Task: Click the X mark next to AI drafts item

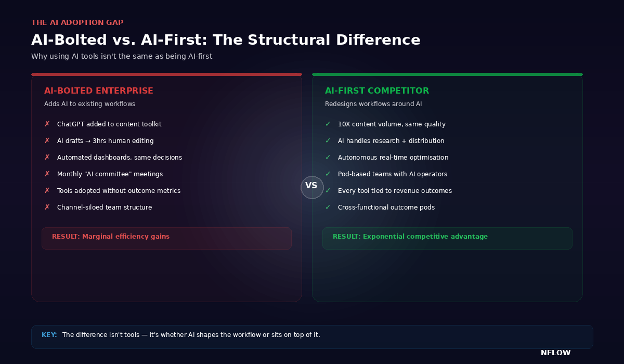Action: point(47,141)
